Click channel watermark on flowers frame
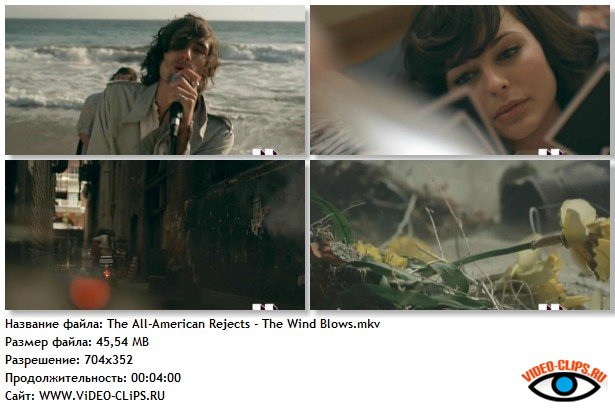The image size is (615, 410). coord(550,306)
